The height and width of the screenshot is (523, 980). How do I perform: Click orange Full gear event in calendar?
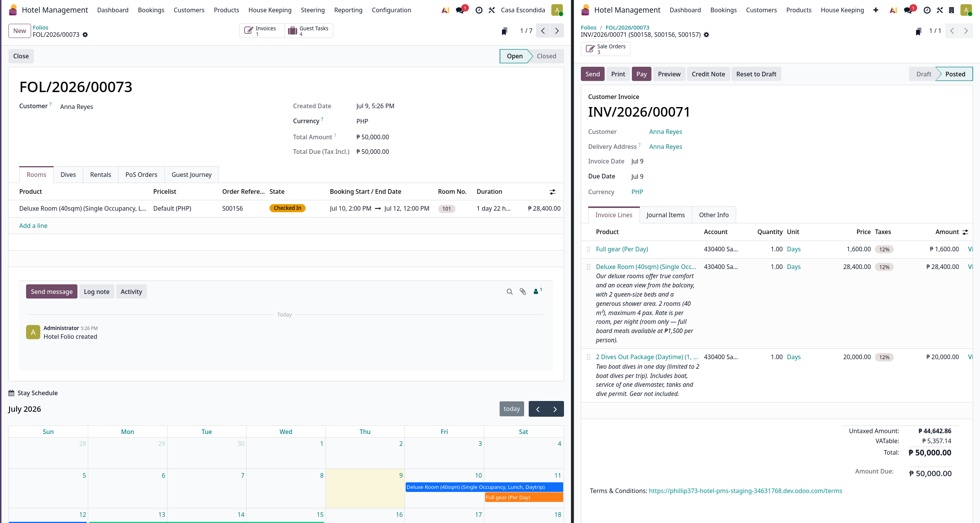point(524,497)
